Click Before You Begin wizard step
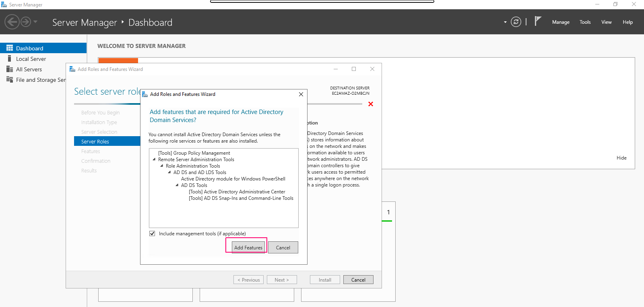Image resolution: width=644 pixels, height=307 pixels. (x=100, y=112)
